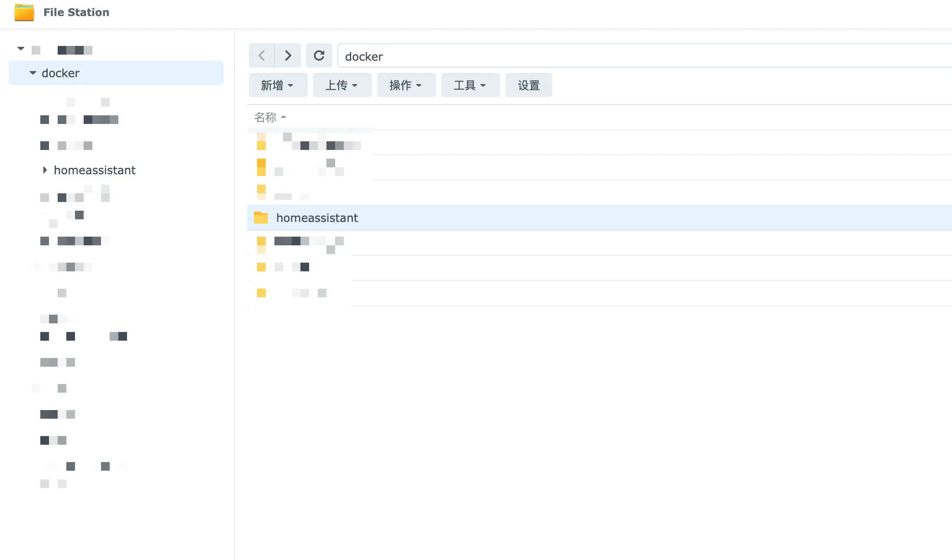Click the forward navigation arrow

[288, 55]
